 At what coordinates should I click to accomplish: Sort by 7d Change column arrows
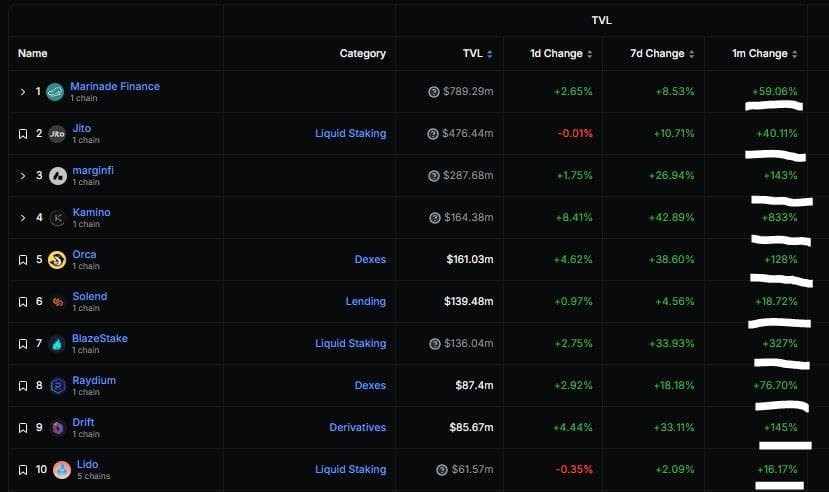692,54
